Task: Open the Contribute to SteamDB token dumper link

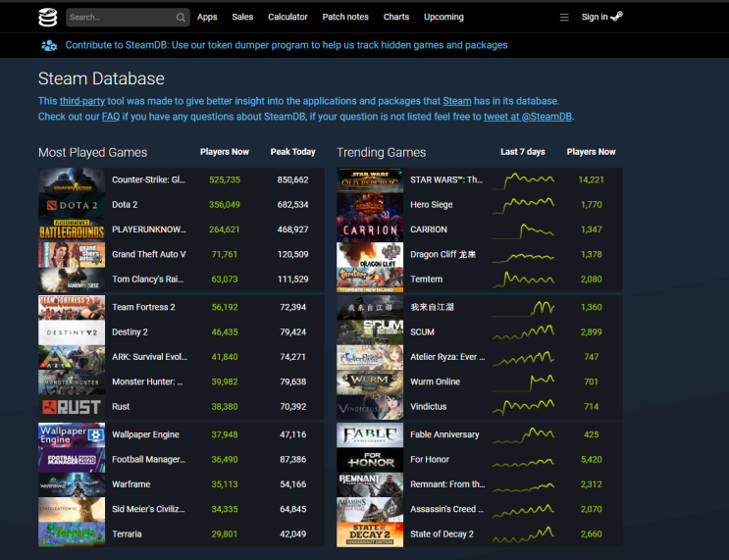Action: (286, 45)
